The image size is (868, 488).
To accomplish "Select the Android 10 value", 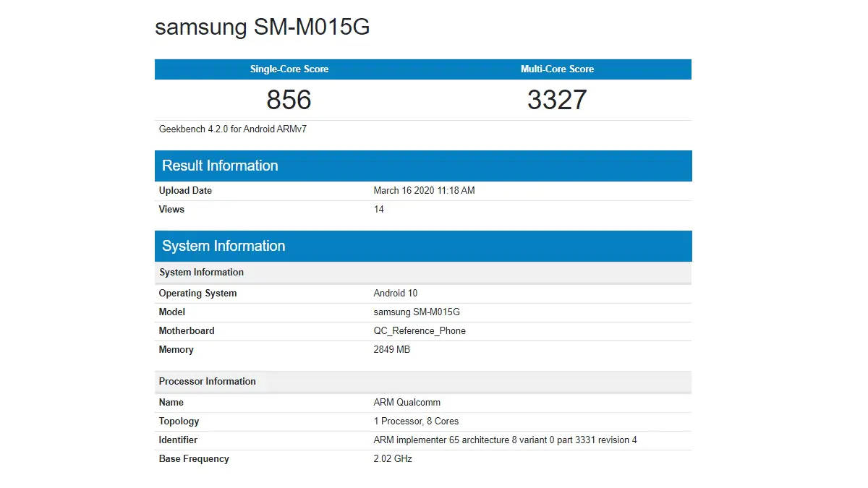I will (396, 294).
